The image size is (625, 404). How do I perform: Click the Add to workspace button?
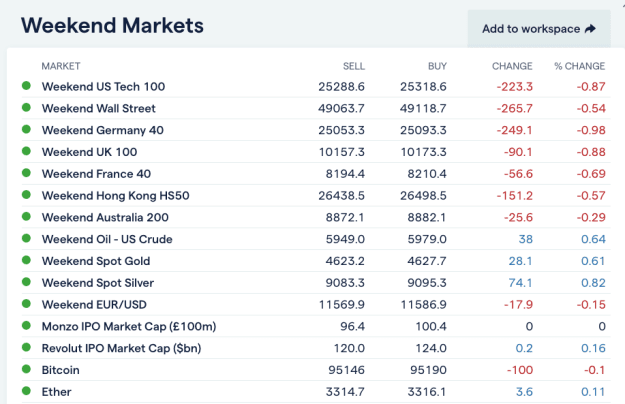point(539,29)
